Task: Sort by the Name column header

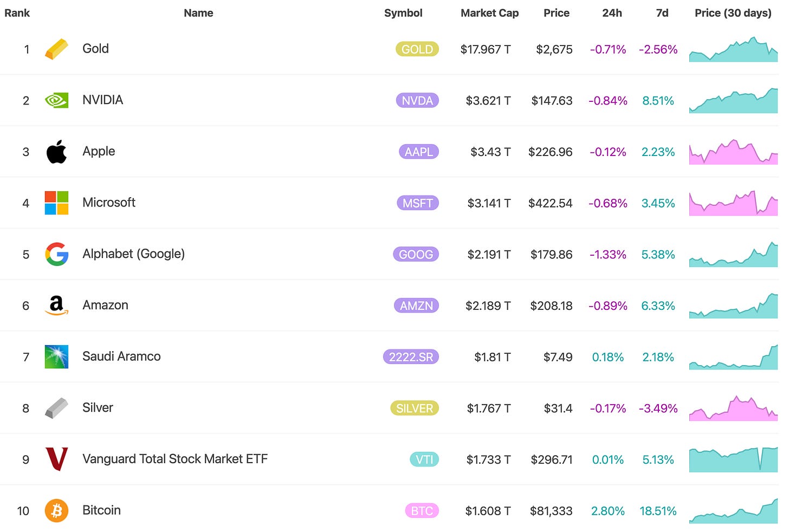Action: pyautogui.click(x=198, y=13)
